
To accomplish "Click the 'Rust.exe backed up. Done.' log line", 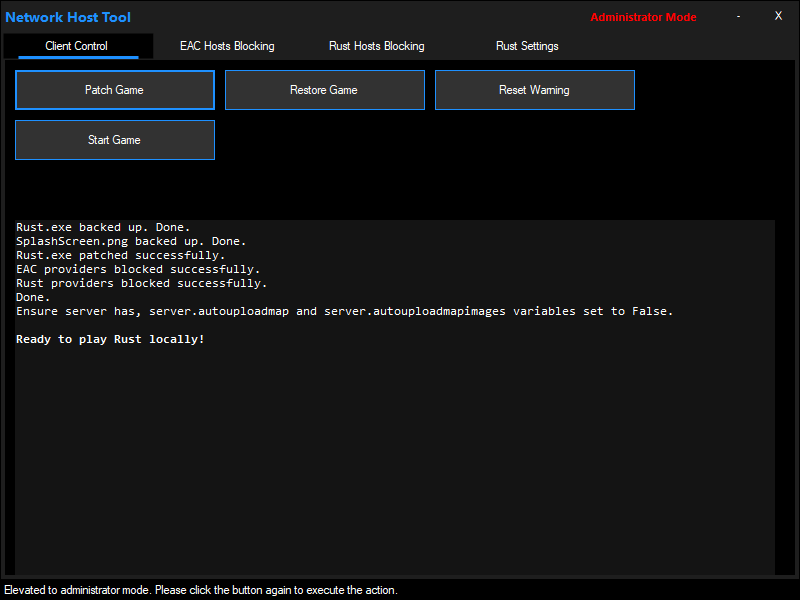I will click(103, 227).
